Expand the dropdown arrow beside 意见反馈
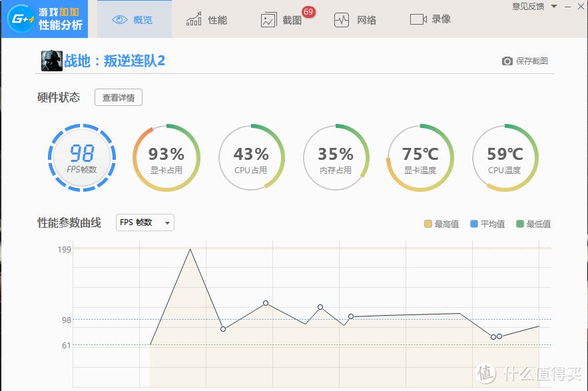Viewport: 588px width, 391px height. [x=554, y=7]
